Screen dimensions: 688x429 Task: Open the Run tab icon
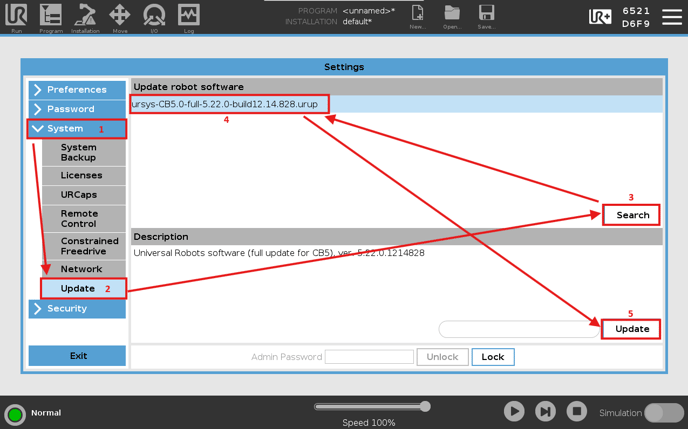16,18
